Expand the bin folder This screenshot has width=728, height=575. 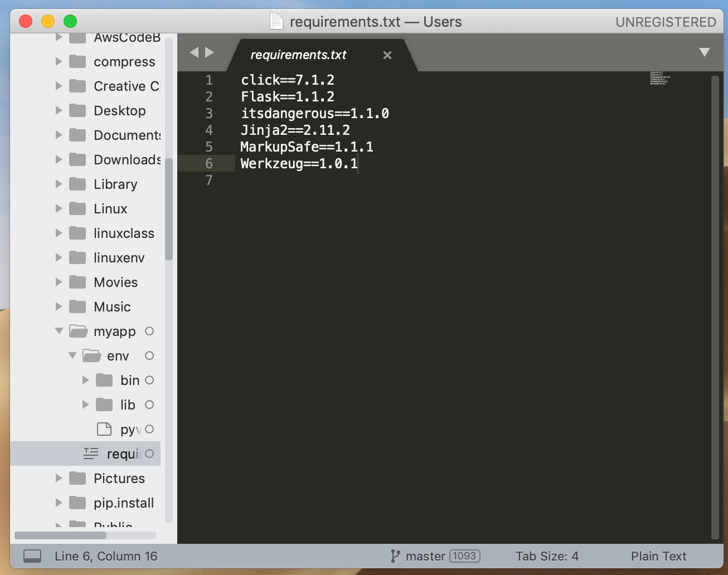click(85, 380)
